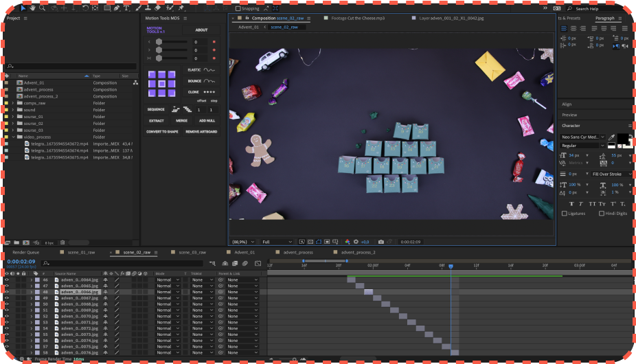Open the scene_01_raw timeline tab

[x=81, y=253]
